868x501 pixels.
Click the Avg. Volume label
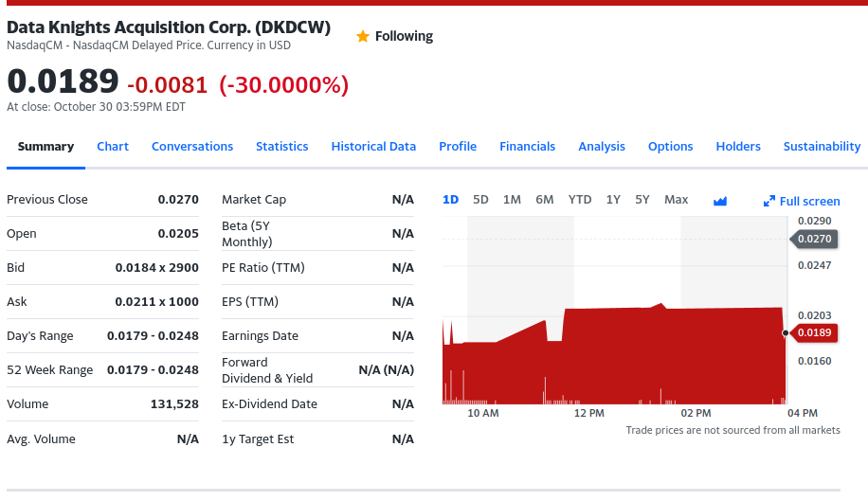point(41,439)
